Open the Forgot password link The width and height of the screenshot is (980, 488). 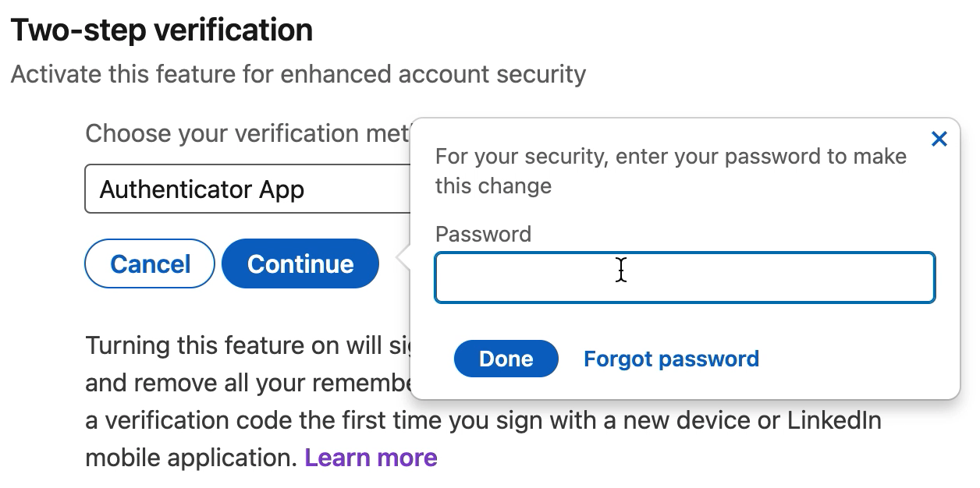tap(671, 359)
